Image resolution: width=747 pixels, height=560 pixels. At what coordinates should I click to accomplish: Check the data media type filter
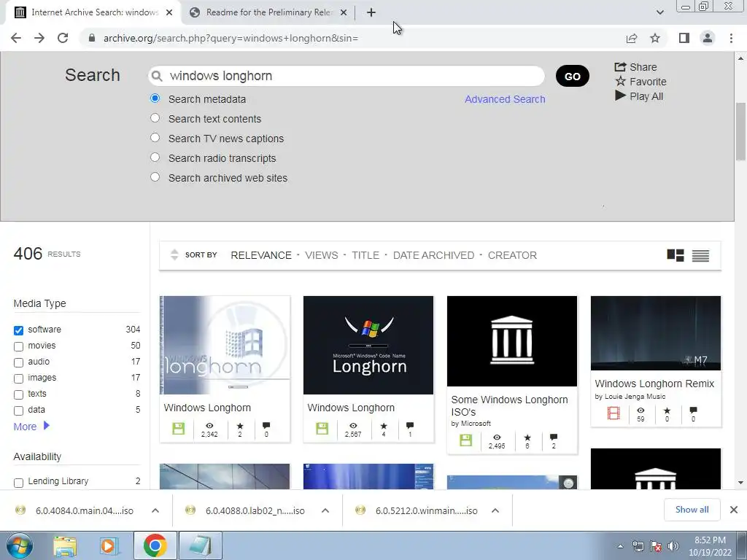point(18,411)
